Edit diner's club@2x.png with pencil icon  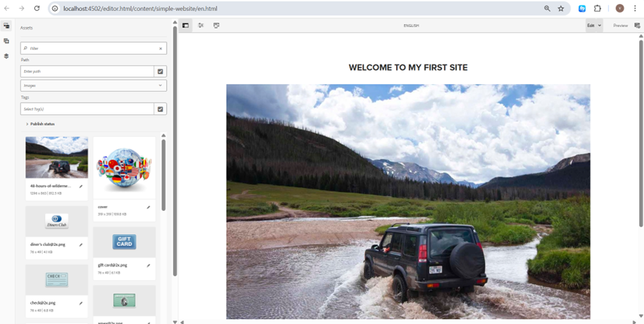click(x=81, y=245)
